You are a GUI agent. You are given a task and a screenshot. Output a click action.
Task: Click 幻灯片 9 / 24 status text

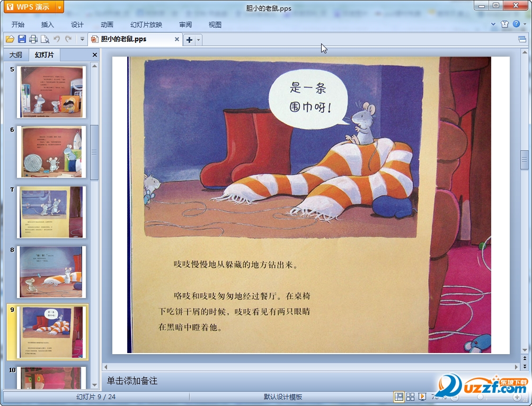click(x=96, y=397)
